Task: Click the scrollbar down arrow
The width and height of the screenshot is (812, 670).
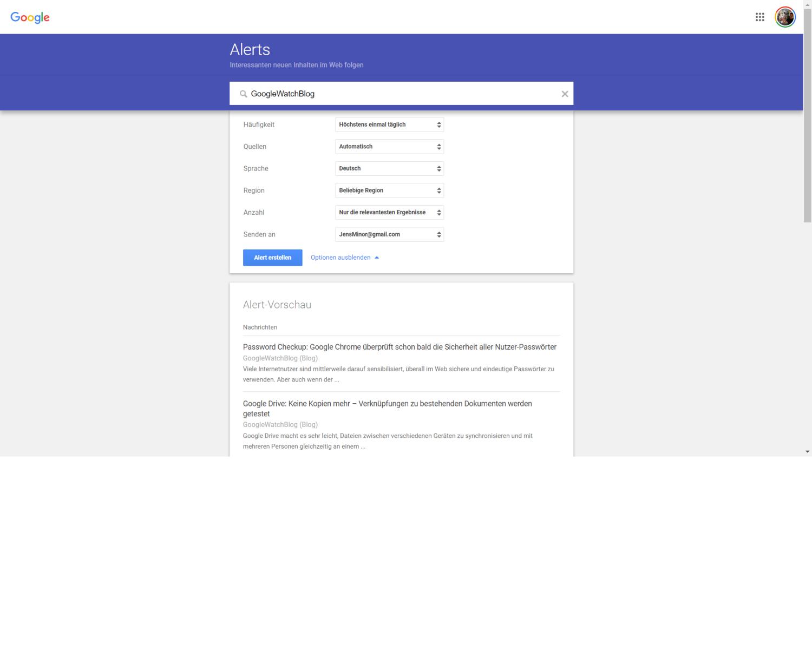Action: click(x=807, y=451)
